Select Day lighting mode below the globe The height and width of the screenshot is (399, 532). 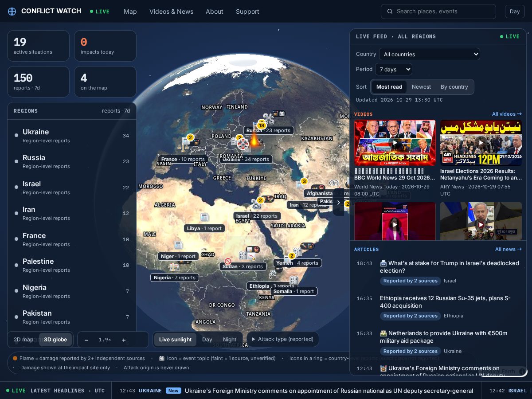[207, 340]
